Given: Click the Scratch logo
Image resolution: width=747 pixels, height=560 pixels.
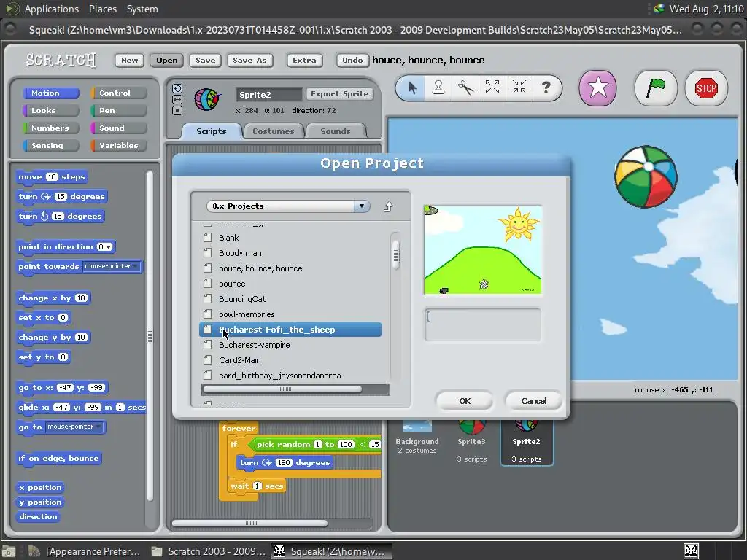Looking at the screenshot, I should point(61,60).
